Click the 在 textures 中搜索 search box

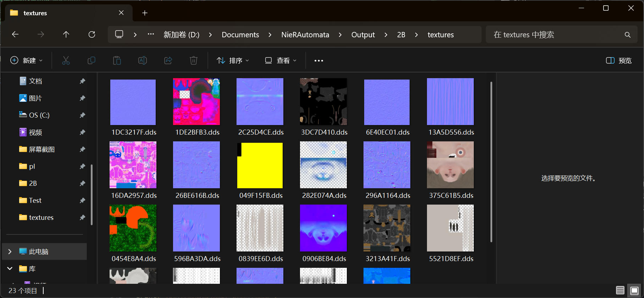[555, 35]
